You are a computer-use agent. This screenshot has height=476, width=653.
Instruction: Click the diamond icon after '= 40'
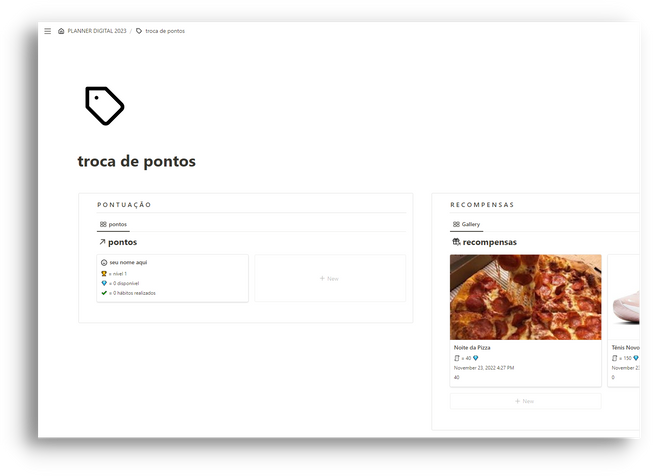(476, 358)
